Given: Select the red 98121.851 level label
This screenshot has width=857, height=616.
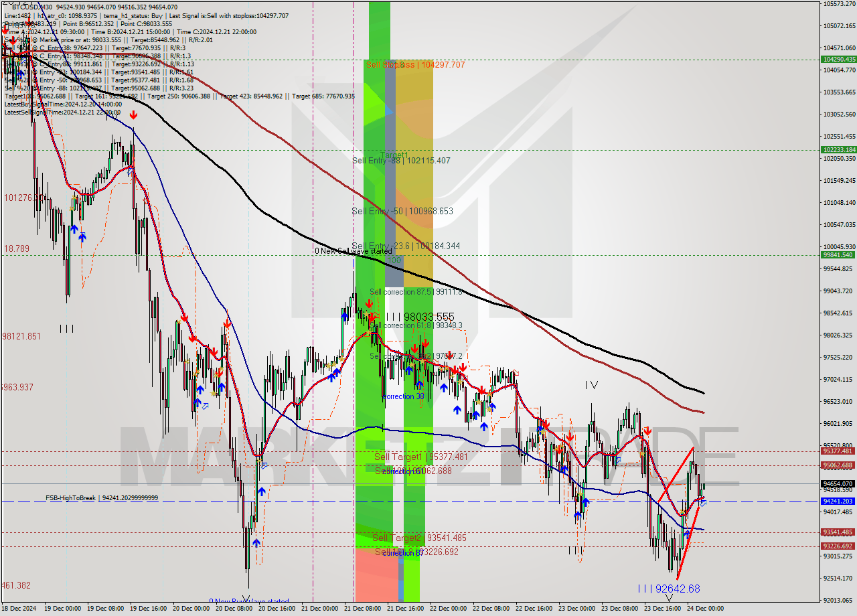Looking at the screenshot, I should [22, 336].
